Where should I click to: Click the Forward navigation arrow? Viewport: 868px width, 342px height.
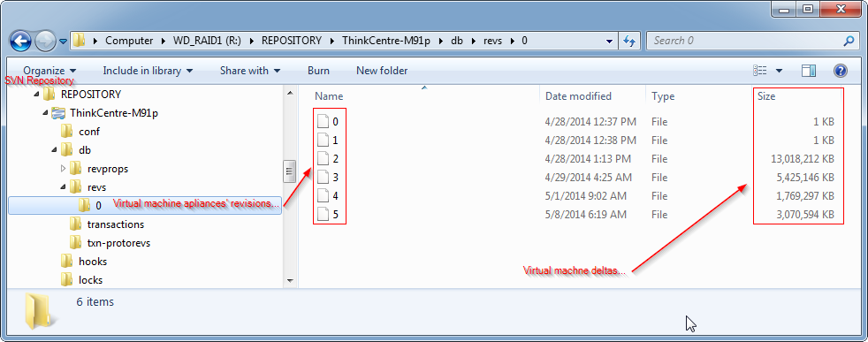44,41
